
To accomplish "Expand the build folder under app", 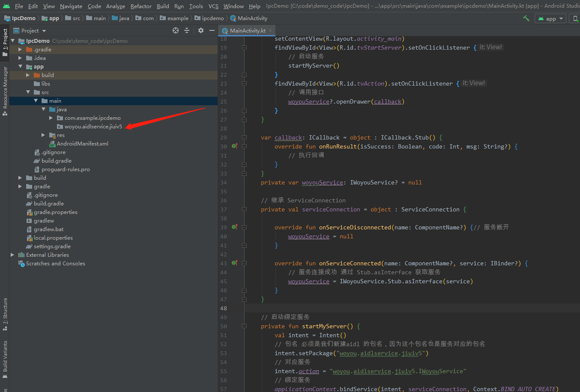I will (x=28, y=75).
